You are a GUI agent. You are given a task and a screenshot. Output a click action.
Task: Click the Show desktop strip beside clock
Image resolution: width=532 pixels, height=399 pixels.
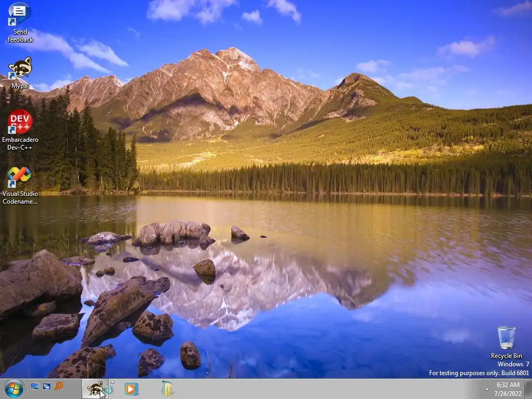(528, 389)
